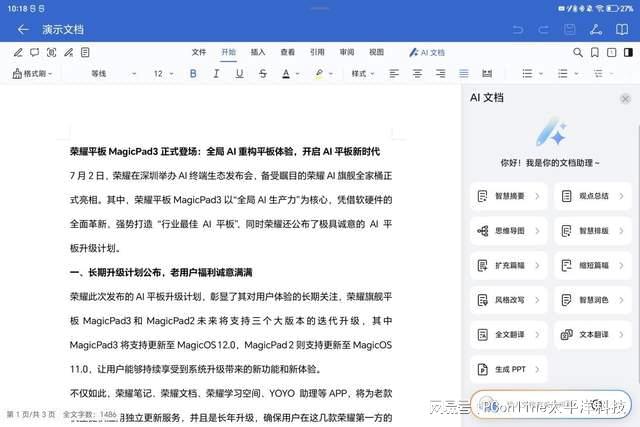Open the highlight color dropdown arrow
This screenshot has width=640, height=427.
[331, 74]
